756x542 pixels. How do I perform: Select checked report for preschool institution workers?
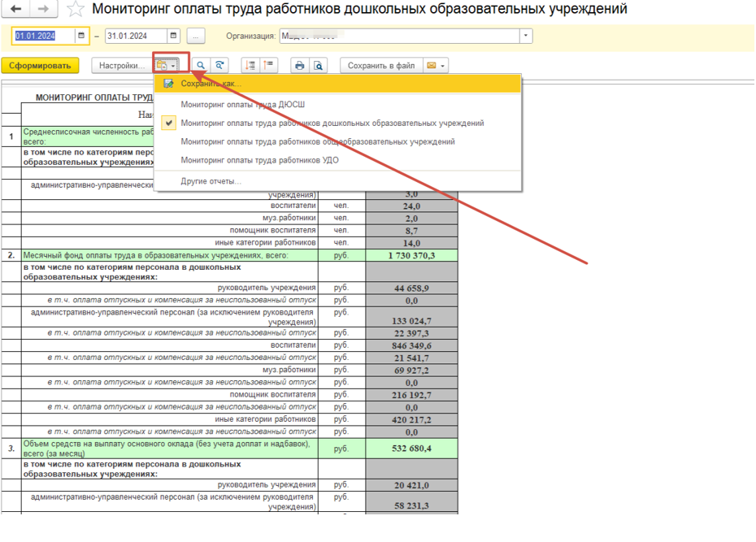click(x=332, y=124)
